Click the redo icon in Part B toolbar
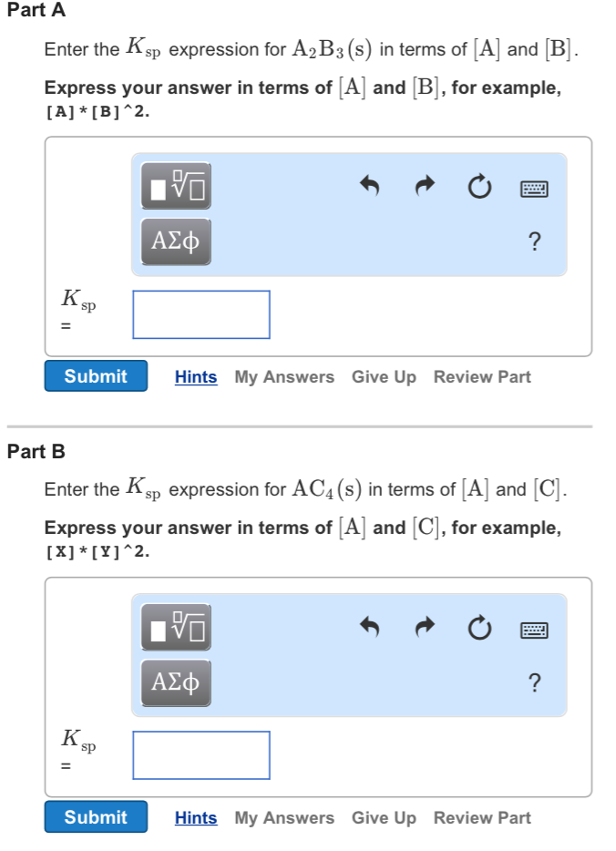 coord(423,627)
